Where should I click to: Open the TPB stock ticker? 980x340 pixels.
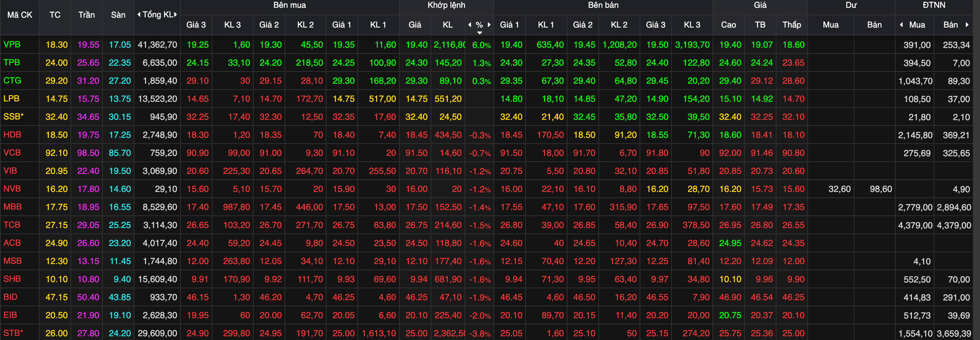(12, 62)
